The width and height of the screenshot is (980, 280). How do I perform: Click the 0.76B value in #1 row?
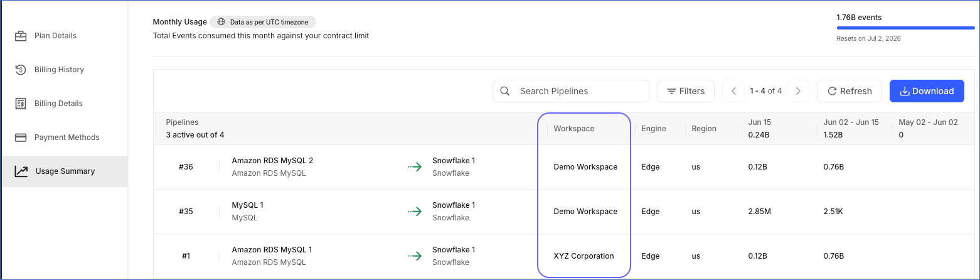(x=834, y=256)
